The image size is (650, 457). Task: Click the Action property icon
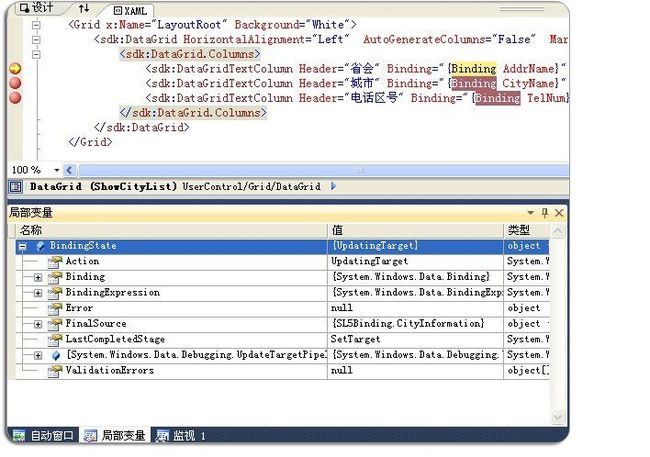(x=54, y=262)
